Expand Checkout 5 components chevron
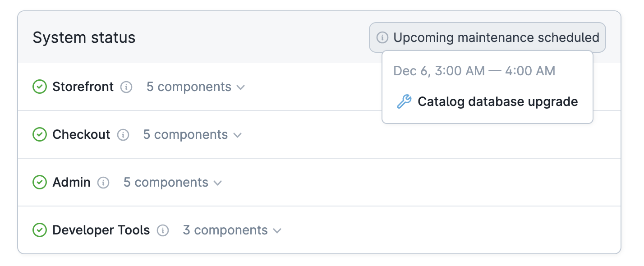644x266 pixels. (x=238, y=135)
